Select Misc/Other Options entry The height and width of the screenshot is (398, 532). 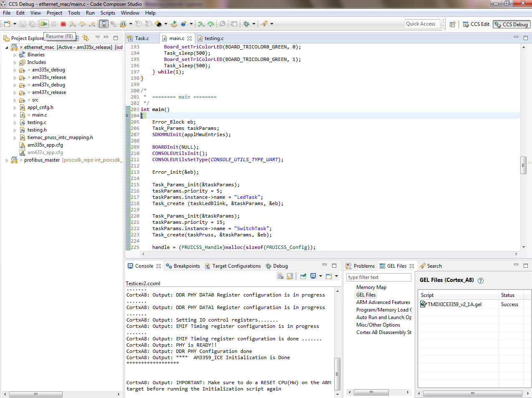pyautogui.click(x=378, y=325)
